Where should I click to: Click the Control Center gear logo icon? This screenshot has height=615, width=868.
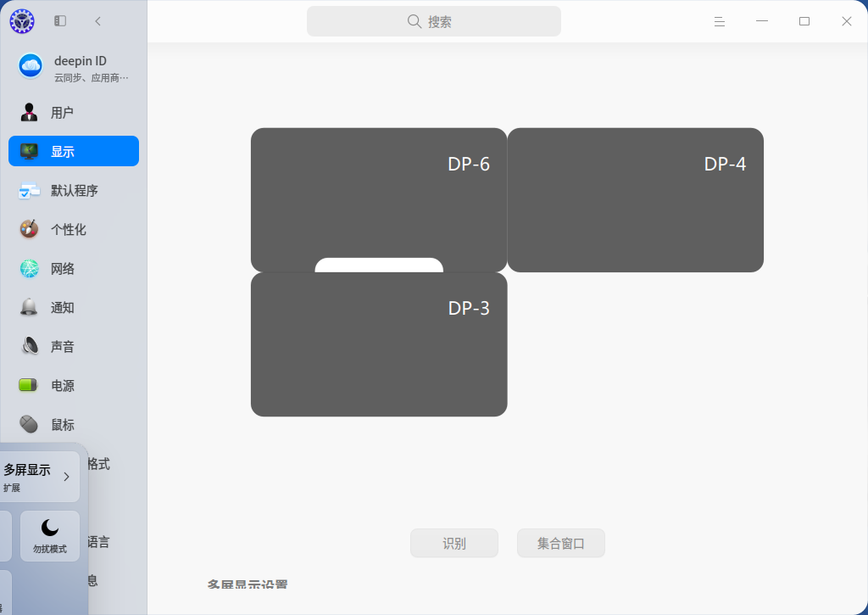[22, 21]
